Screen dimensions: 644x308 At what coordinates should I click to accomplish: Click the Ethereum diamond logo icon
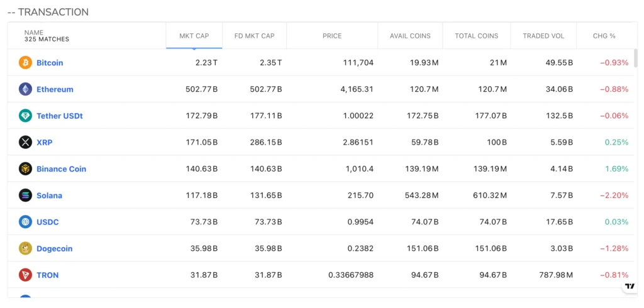click(x=25, y=89)
